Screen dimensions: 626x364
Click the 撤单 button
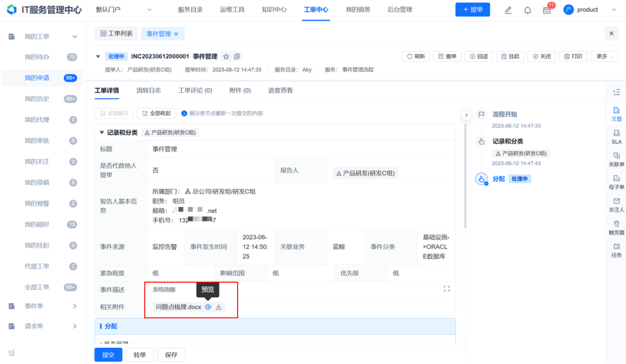(x=447, y=57)
